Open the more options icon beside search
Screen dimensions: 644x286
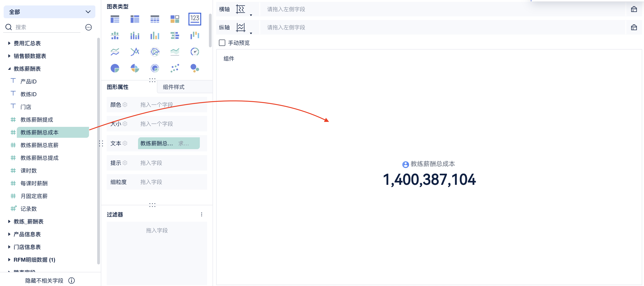click(x=89, y=27)
